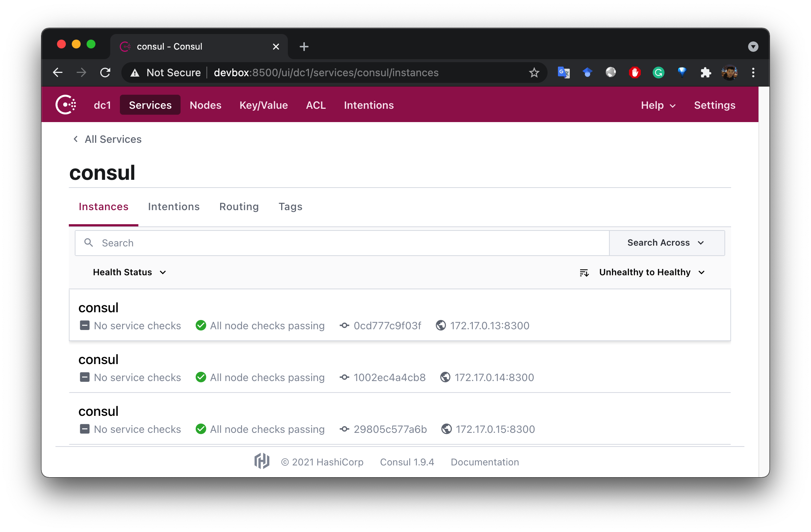Viewport: 811px width, 532px height.
Task: Open the Unhealthy to Healthy sort dropdown
Action: click(652, 272)
